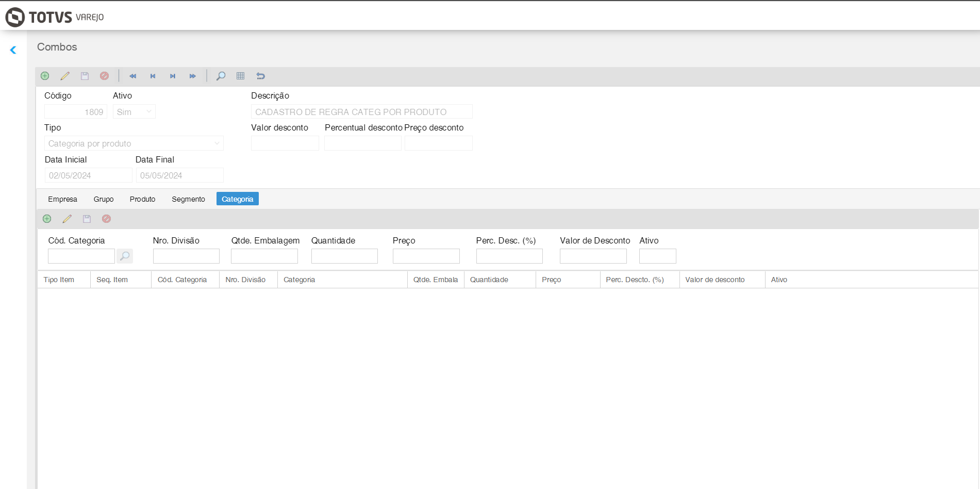The height and width of the screenshot is (489, 980).
Task: Expand the Tipo dropdown
Action: tap(134, 143)
